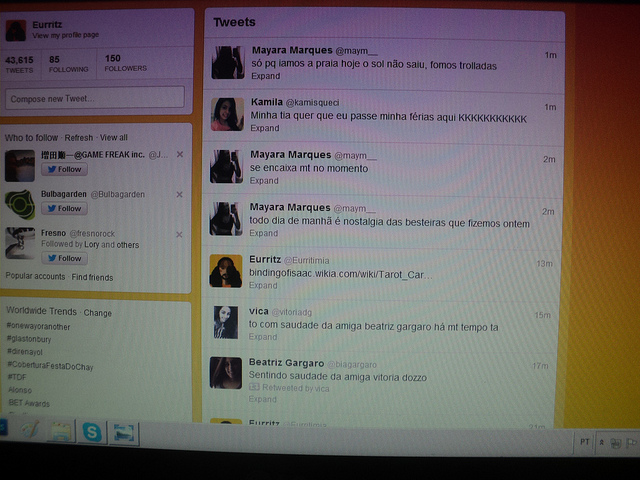Open the #onewayoranother trend
Image resolution: width=640 pixels, height=480 pixels.
pyautogui.click(x=38, y=327)
